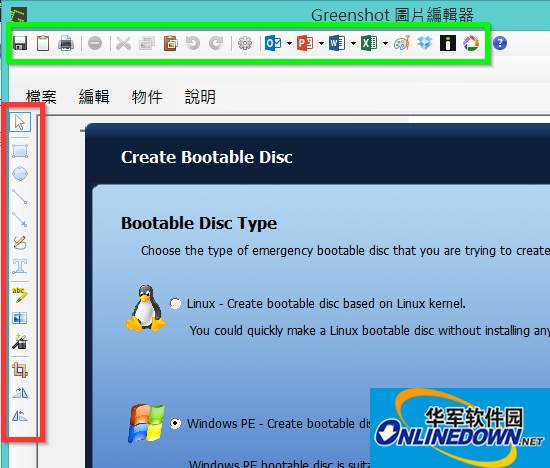Select the Windows PE radio button

pyautogui.click(x=175, y=423)
